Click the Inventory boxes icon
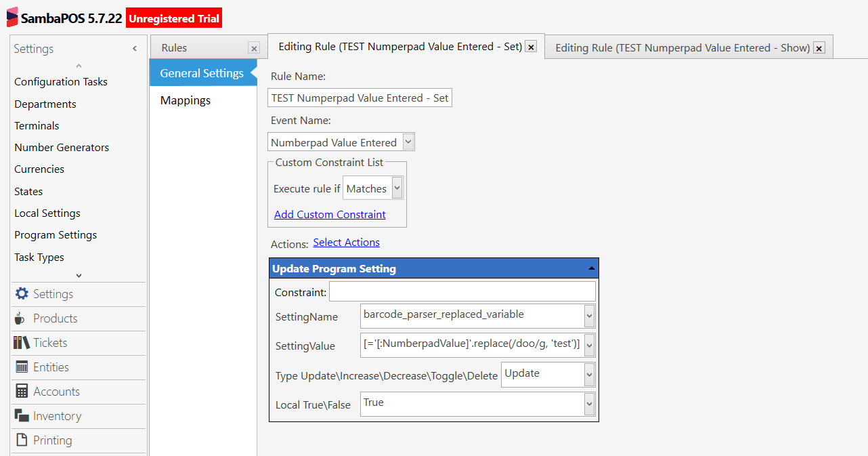 [21, 416]
